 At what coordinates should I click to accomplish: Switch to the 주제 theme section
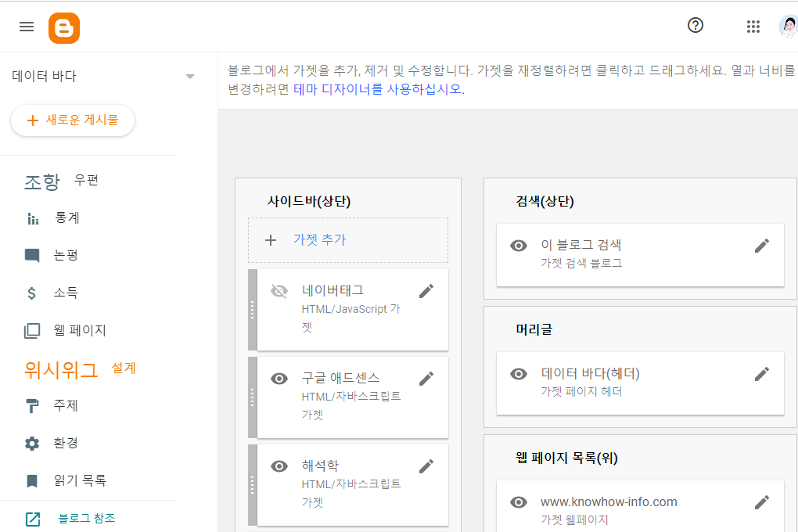point(31,405)
